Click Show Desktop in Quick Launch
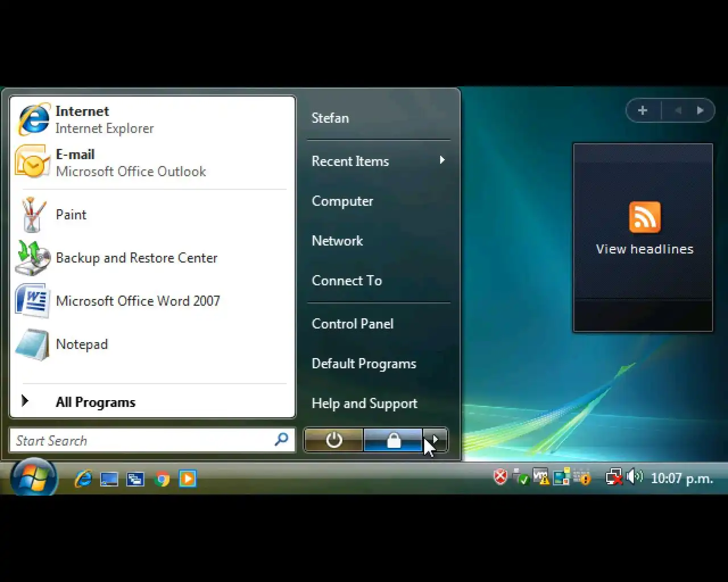Image resolution: width=728 pixels, height=582 pixels. tap(109, 479)
